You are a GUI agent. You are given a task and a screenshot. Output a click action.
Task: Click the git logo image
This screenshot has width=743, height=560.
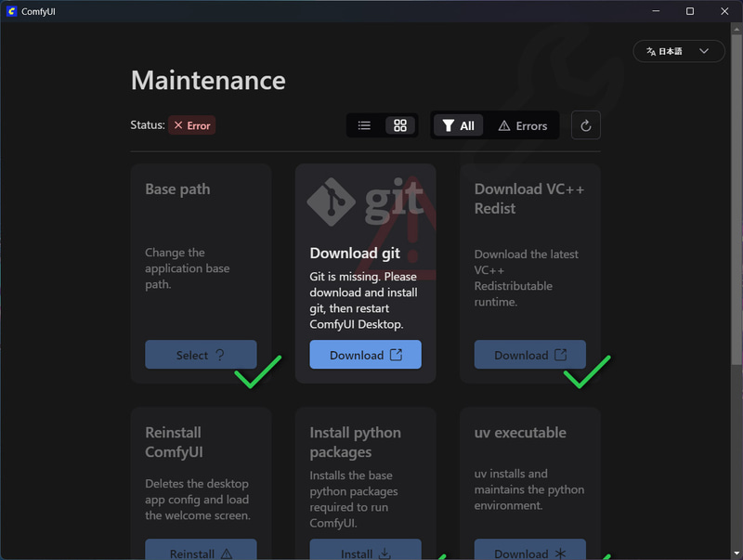pos(365,202)
